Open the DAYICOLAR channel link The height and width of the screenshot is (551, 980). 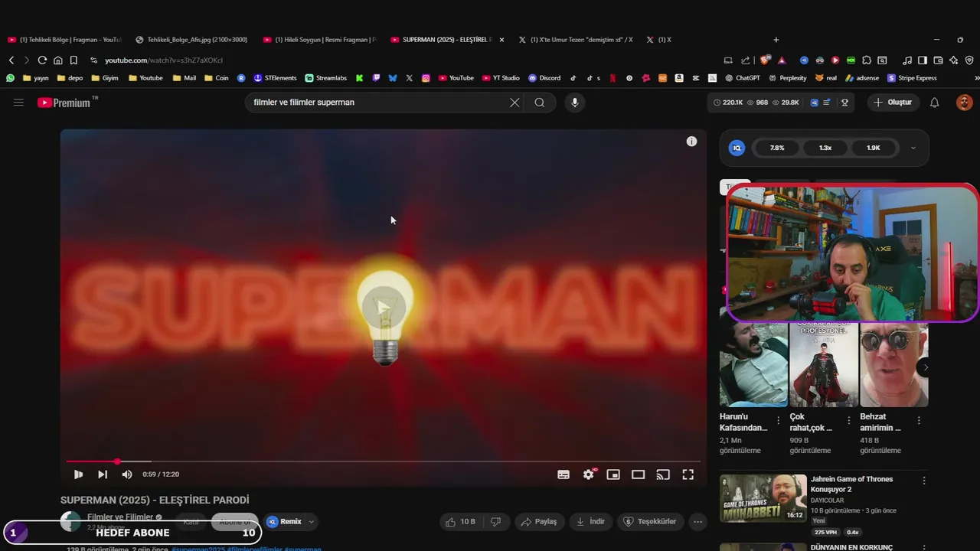[827, 500]
